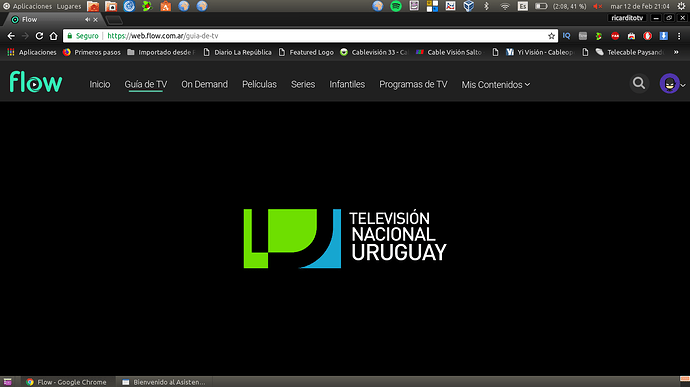This screenshot has width=690, height=387.
Task: Open the Featured Logo bookmark
Action: 306,52
